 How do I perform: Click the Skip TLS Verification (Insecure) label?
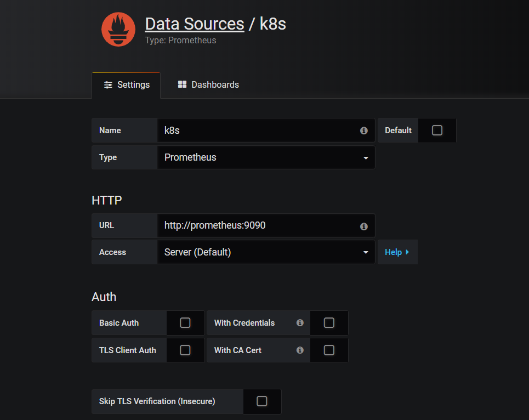157,401
